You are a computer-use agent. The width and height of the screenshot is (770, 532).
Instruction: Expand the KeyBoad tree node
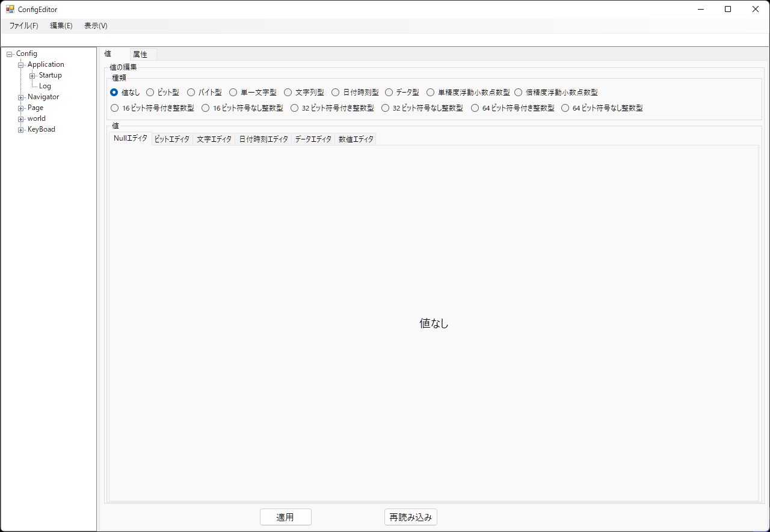20,130
